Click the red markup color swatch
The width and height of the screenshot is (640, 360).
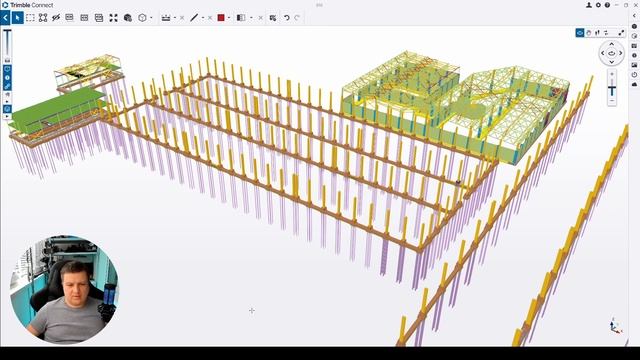(x=221, y=18)
